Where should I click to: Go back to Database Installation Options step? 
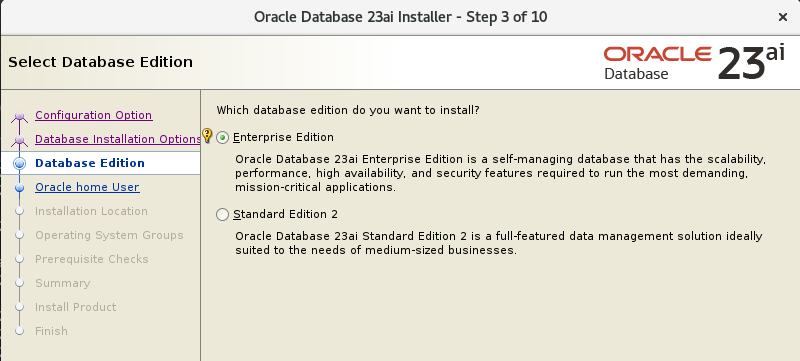[118, 139]
